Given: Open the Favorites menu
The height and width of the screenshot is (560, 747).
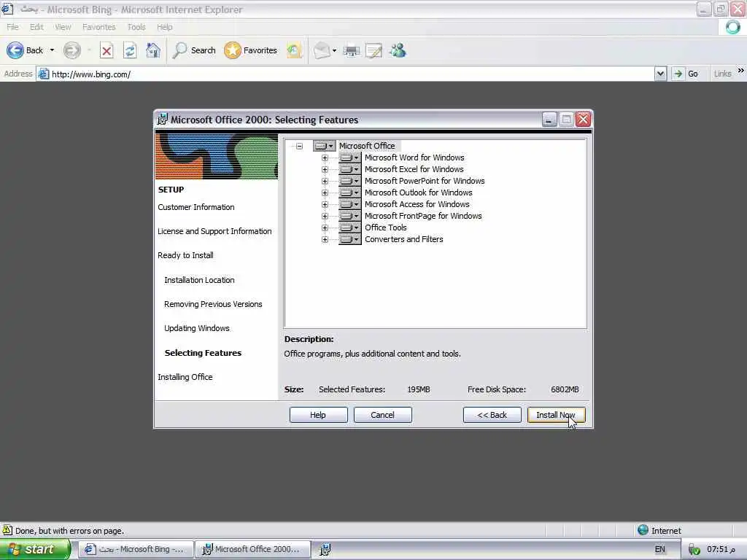Looking at the screenshot, I should pos(99,27).
